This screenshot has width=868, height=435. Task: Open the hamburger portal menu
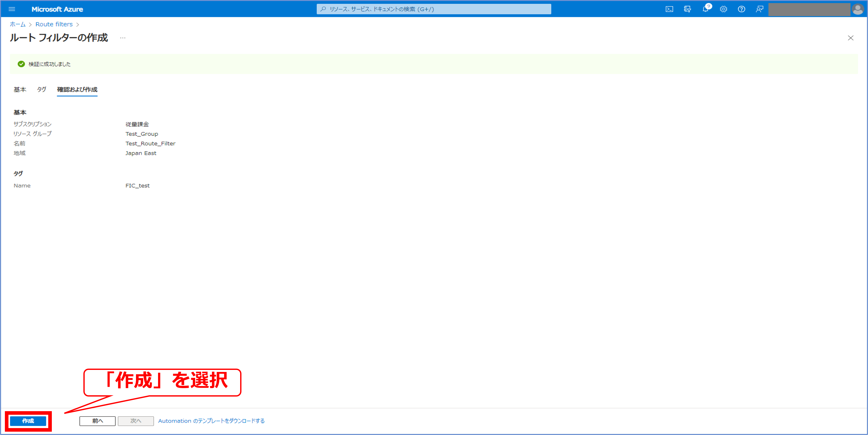point(12,9)
